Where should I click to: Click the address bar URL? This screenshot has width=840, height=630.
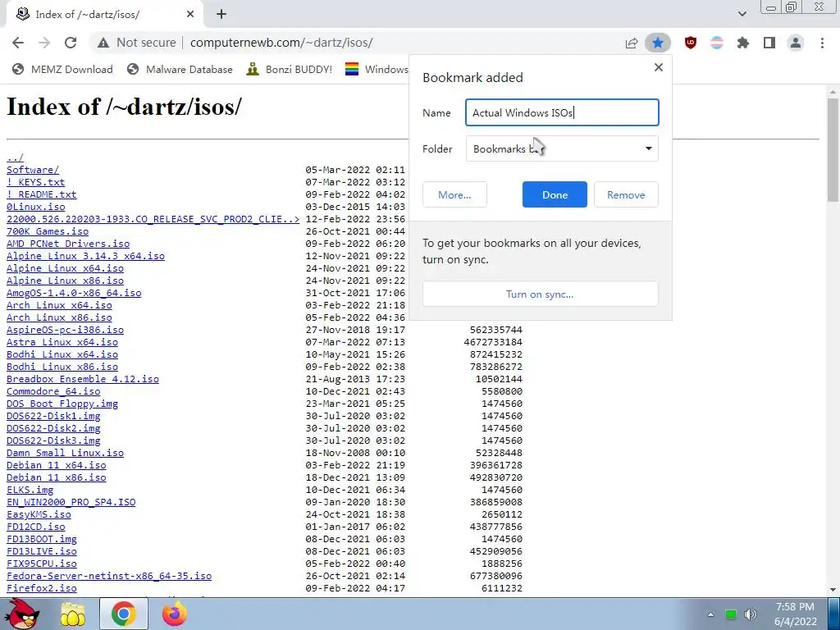tap(281, 43)
